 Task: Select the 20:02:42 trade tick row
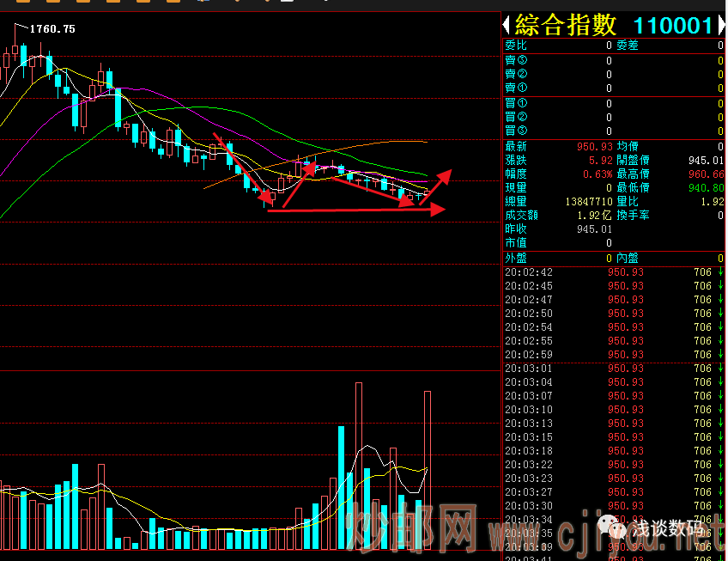pos(613,272)
